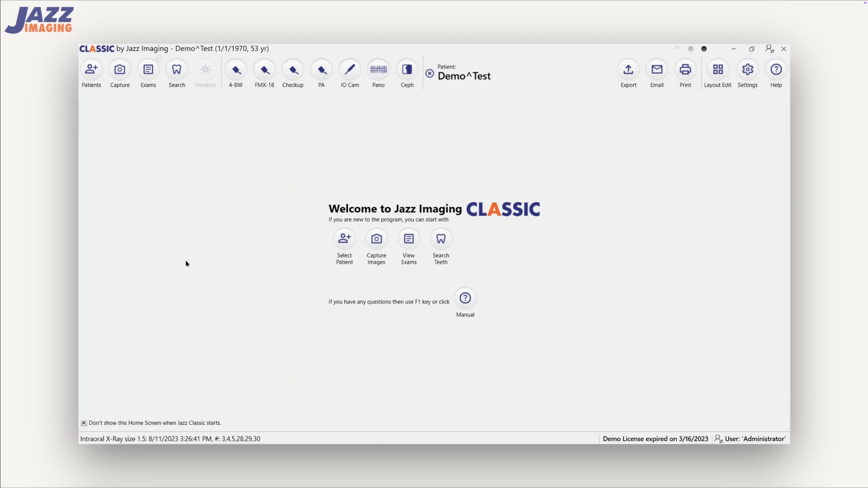The height and width of the screenshot is (488, 868).
Task: Click "Demo License expired on 3/16/2023" status text
Action: [x=655, y=439]
